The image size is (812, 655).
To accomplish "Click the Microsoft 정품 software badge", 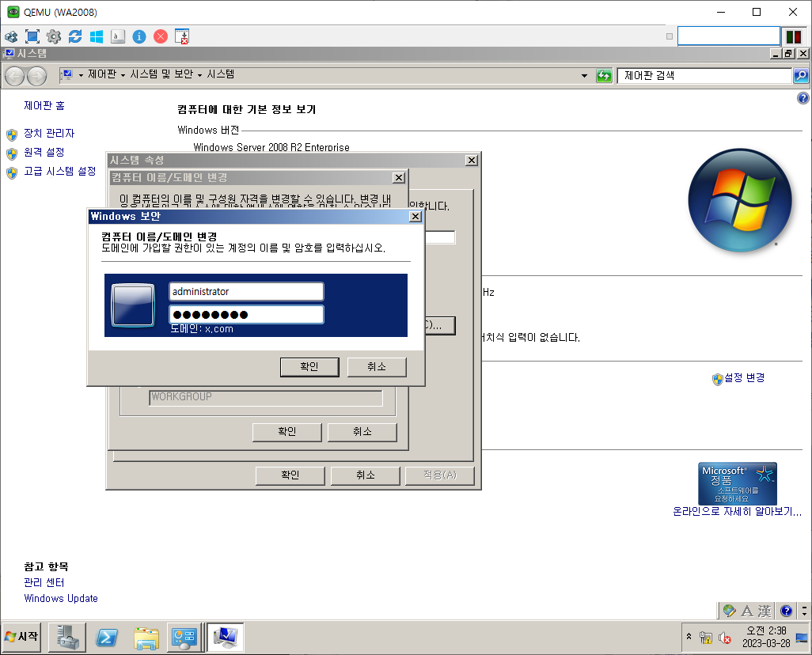I will [738, 483].
